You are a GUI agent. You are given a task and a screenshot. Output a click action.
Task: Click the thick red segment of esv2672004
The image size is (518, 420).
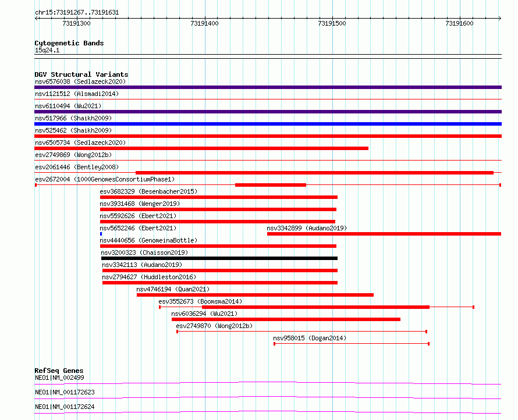pos(271,185)
